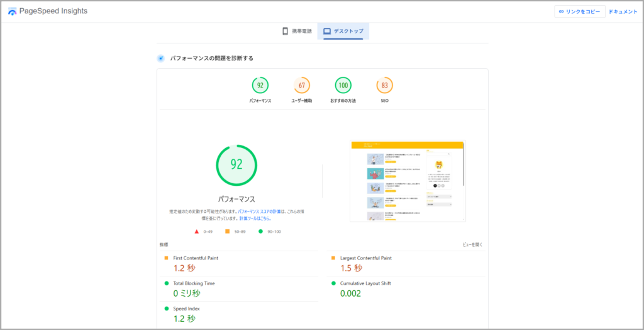Select the accessibility 67 score gauge

tap(302, 86)
